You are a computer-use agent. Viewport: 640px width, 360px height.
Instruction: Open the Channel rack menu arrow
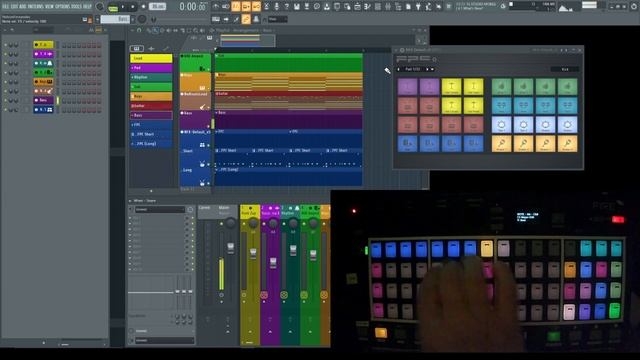5,30
